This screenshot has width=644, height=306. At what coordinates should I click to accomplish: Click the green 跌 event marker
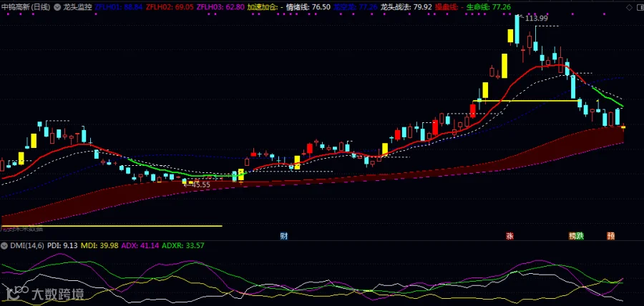click(580, 236)
